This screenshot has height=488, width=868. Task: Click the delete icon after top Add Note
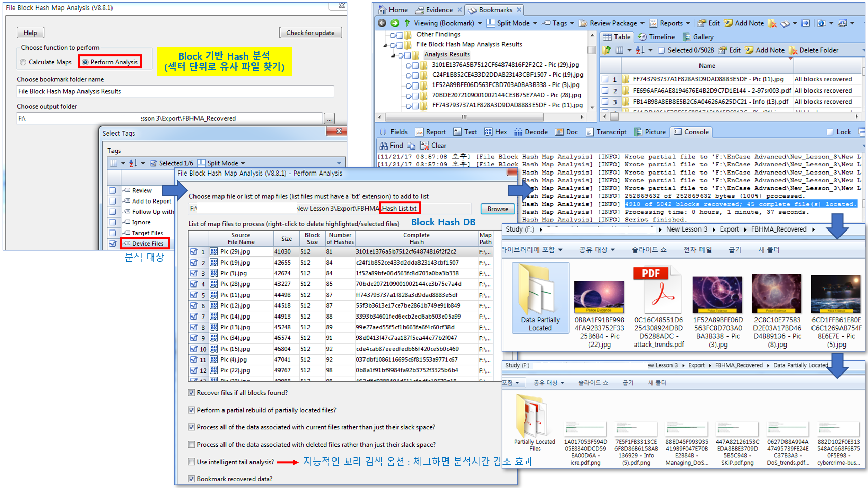click(x=772, y=23)
